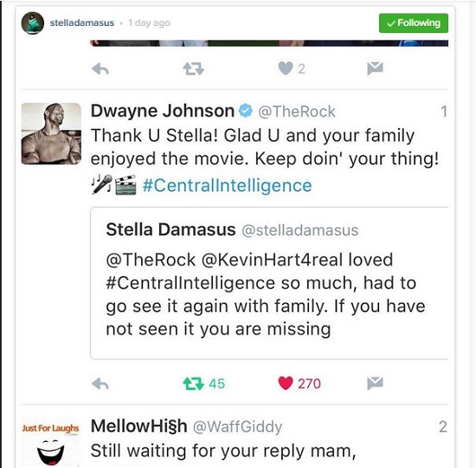Open stelladamasus profile avatar

33,23
